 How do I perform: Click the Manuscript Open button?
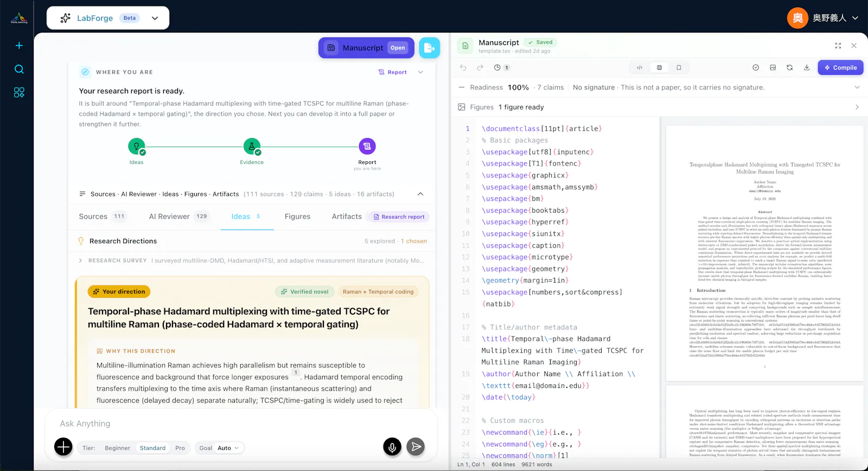pos(366,48)
